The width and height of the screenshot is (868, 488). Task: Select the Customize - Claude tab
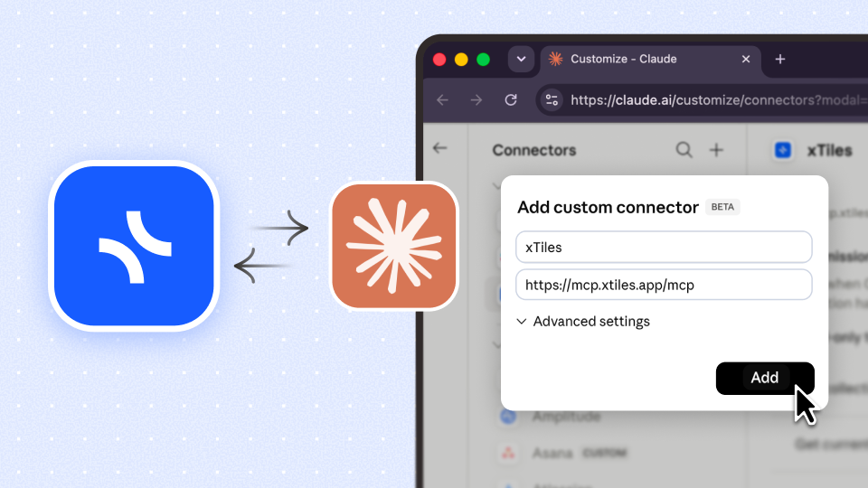click(x=650, y=60)
